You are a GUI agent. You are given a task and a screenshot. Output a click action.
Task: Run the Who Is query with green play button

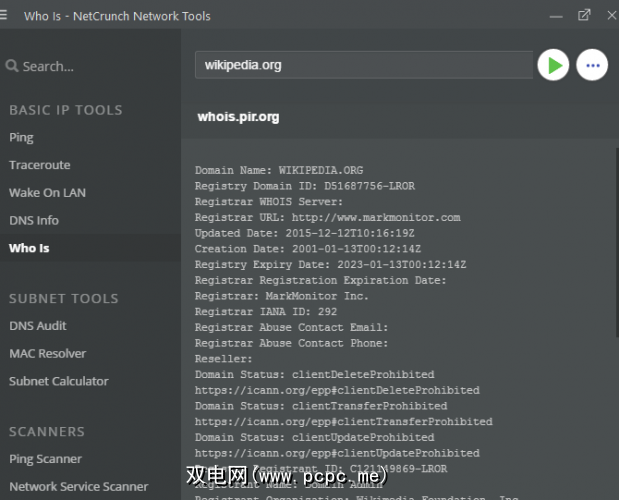(x=553, y=66)
